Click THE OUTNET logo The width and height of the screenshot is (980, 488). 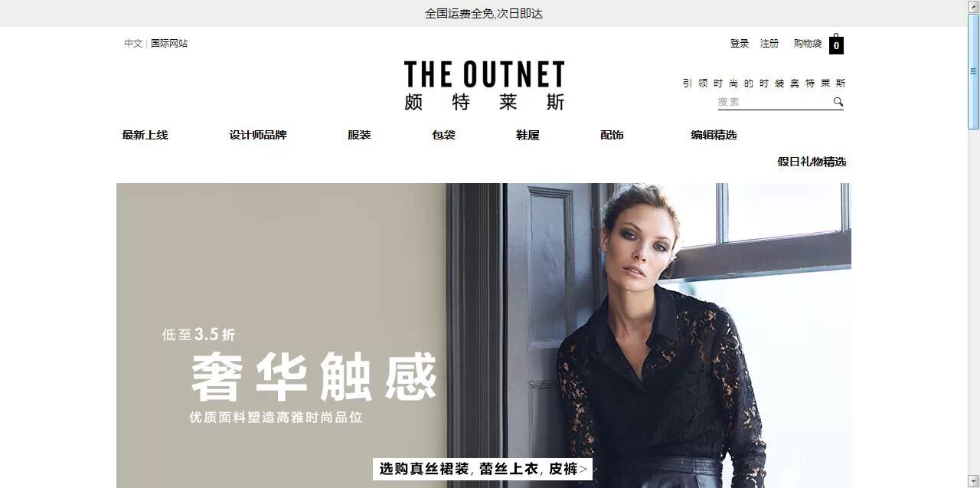pos(485,86)
